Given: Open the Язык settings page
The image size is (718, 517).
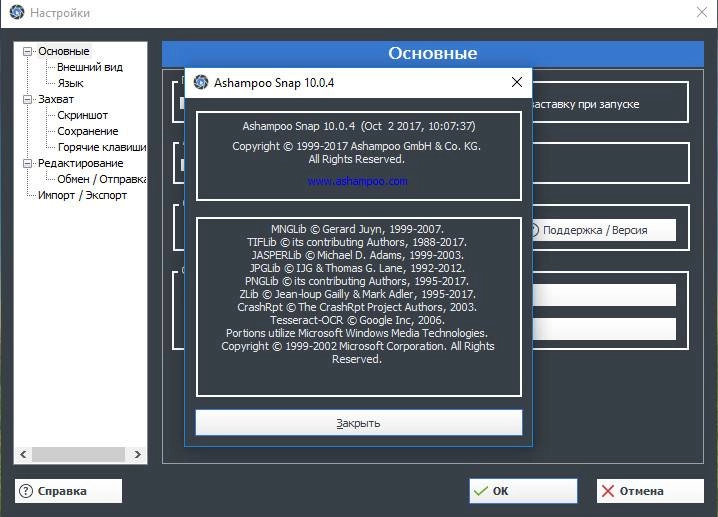Looking at the screenshot, I should 71,83.
